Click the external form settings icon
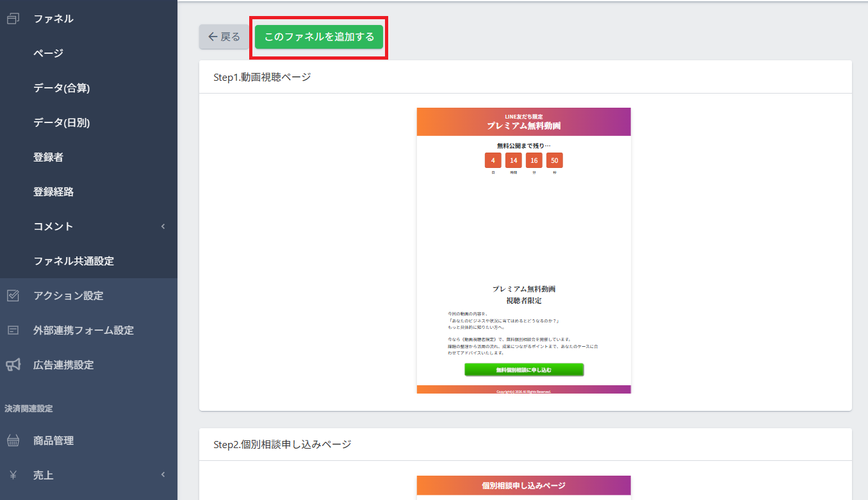868x500 pixels. pos(13,330)
